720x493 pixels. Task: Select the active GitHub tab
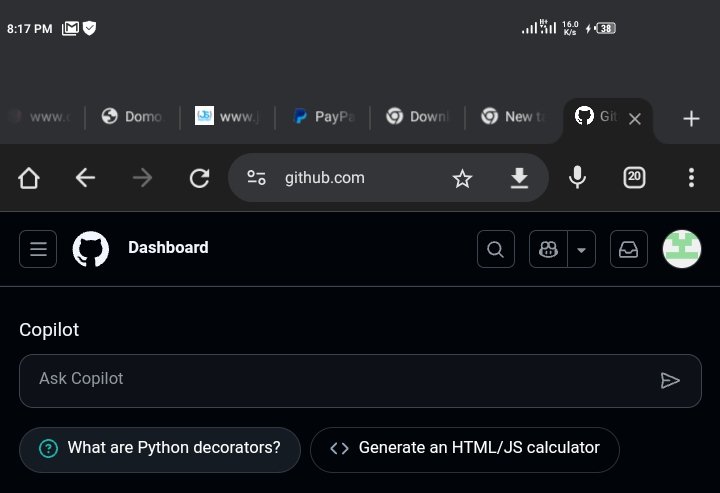coord(596,117)
